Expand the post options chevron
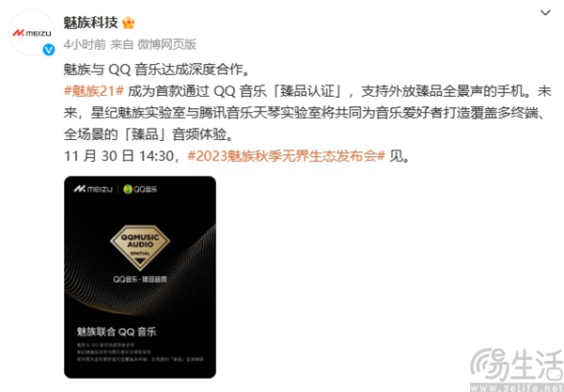The height and width of the screenshot is (392, 564). tap(545, 13)
